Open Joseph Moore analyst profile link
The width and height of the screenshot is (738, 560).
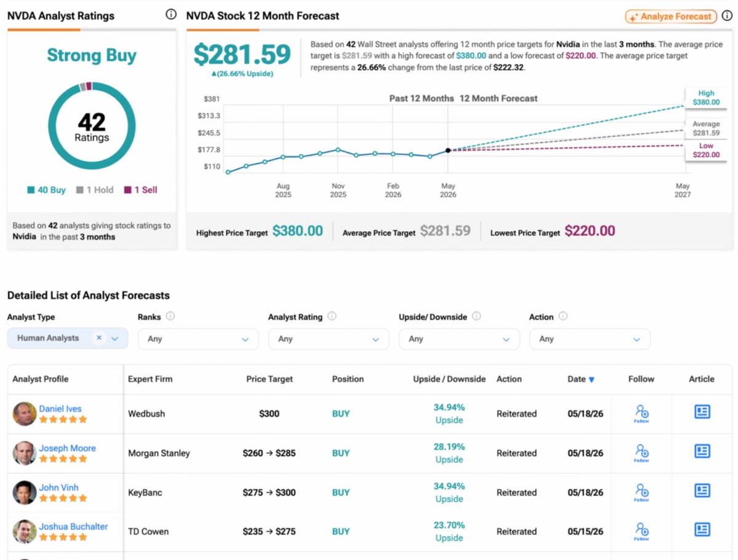(x=68, y=448)
